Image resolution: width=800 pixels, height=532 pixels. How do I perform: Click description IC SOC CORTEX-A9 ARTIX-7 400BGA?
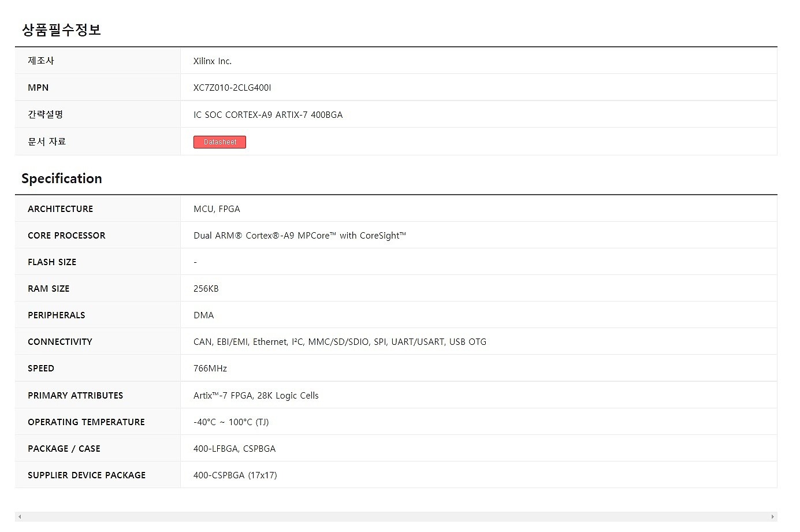click(268, 115)
